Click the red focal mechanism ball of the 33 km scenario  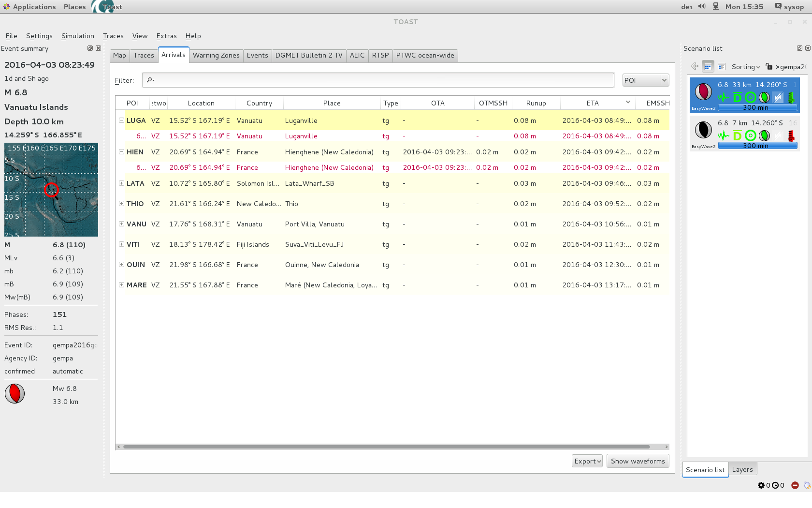[x=703, y=91]
